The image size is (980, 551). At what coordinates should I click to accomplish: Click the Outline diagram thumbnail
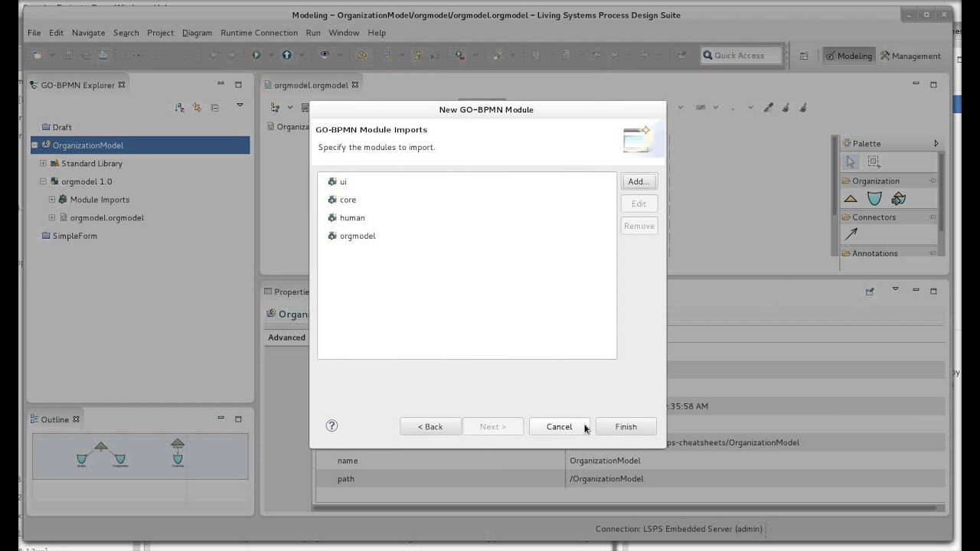point(140,456)
